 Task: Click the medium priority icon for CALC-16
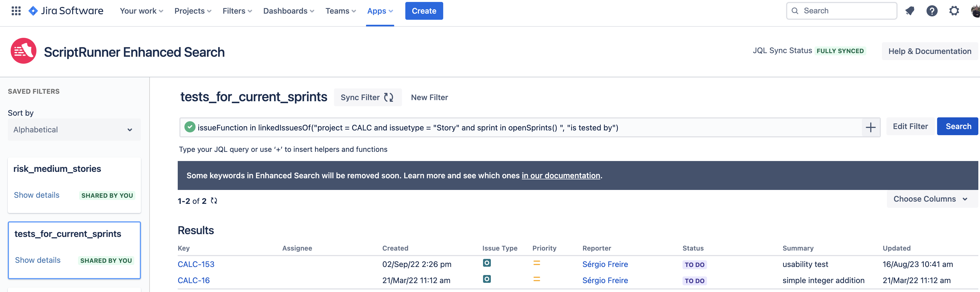(x=537, y=279)
